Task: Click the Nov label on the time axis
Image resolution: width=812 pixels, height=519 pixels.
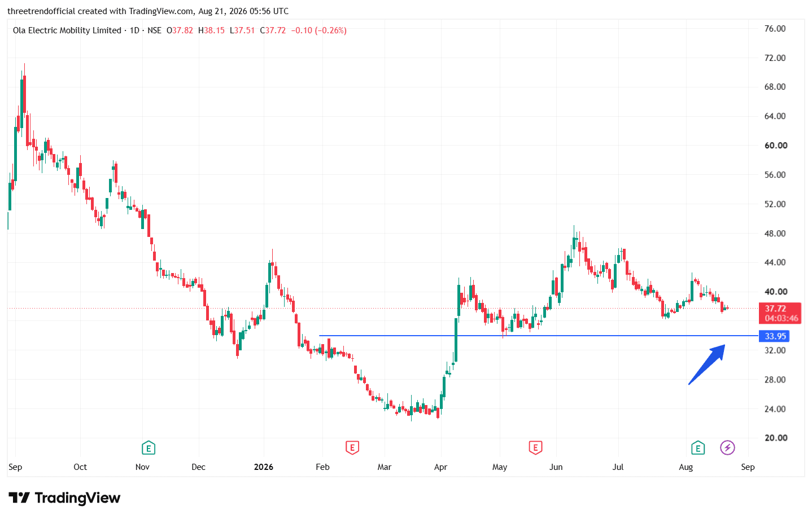Action: (142, 467)
